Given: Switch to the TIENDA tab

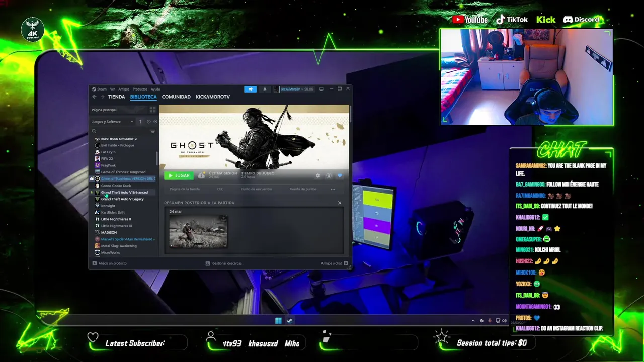Looking at the screenshot, I should pos(116,97).
